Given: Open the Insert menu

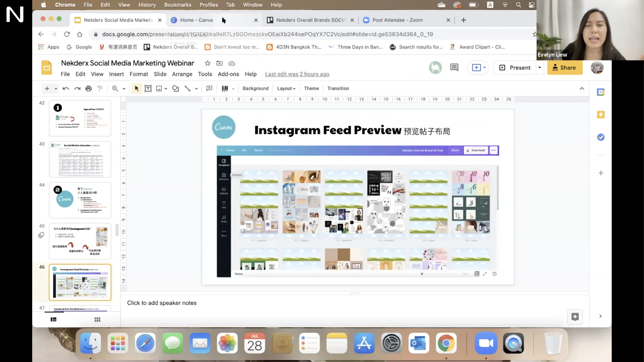Looking at the screenshot, I should point(116,74).
